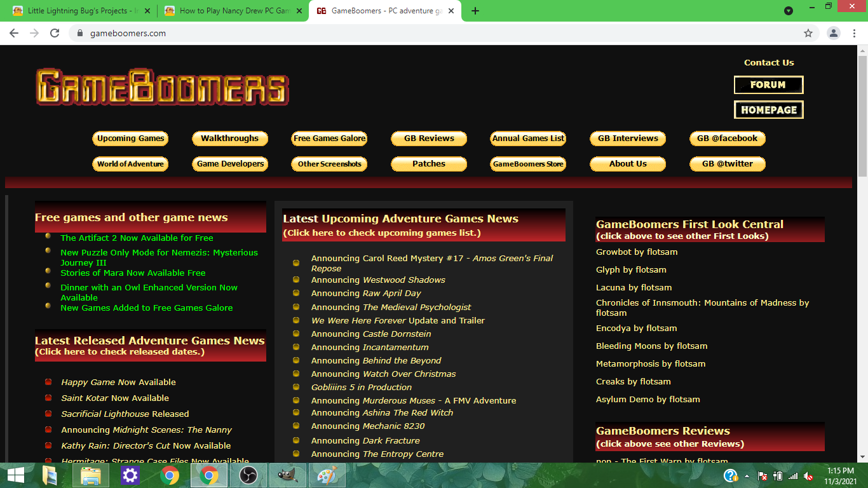This screenshot has width=868, height=488.
Task: View site info via the padlock icon
Action: pyautogui.click(x=80, y=33)
